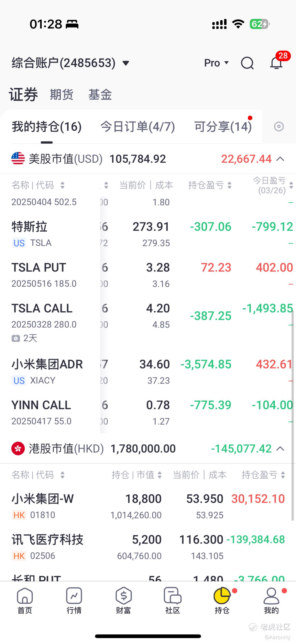
Task: Open the Pro mode dropdown
Action: tap(216, 63)
